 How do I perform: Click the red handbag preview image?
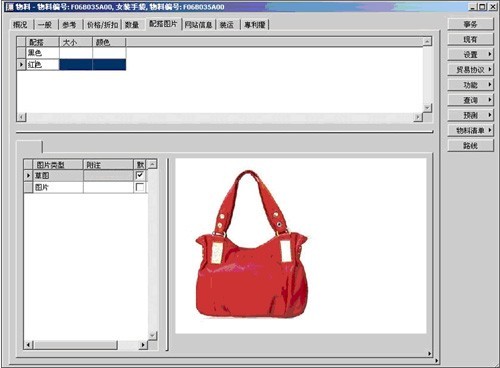[x=252, y=244]
